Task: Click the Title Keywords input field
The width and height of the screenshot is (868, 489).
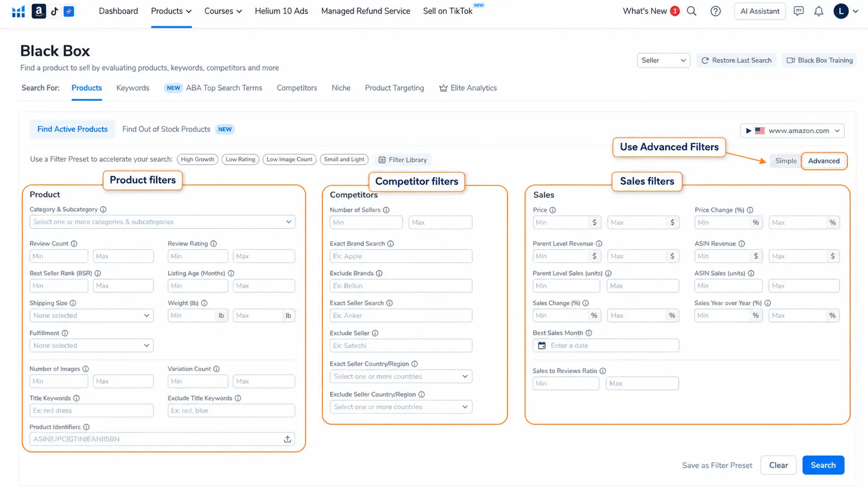Action: (91, 411)
